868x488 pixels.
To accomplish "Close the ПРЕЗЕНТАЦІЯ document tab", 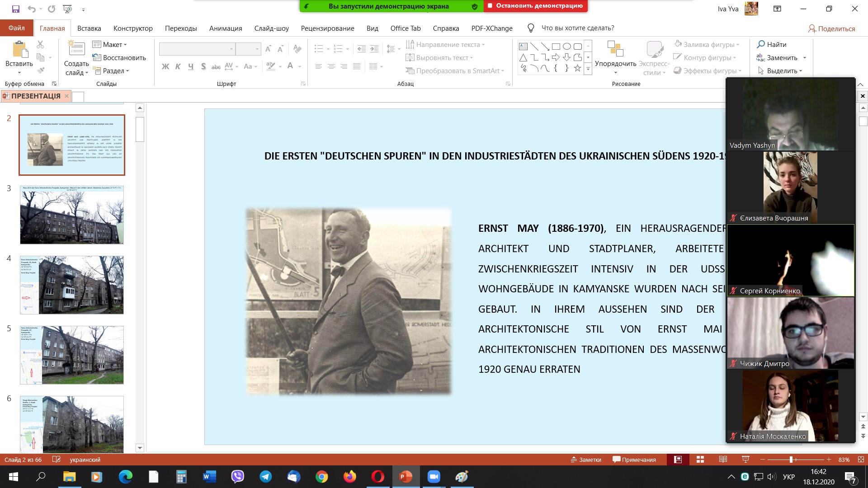I will 66,96.
